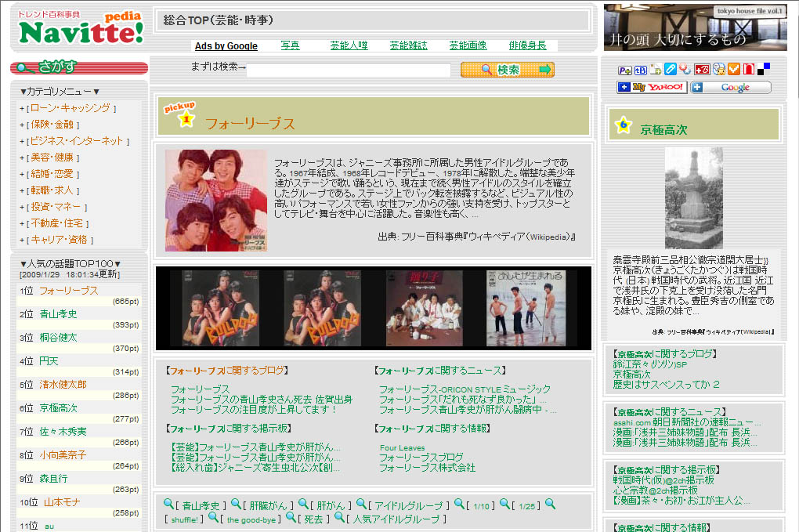This screenshot has height=532, width=799.
Task: Click the purple P+ bookmark icon
Action: point(624,71)
